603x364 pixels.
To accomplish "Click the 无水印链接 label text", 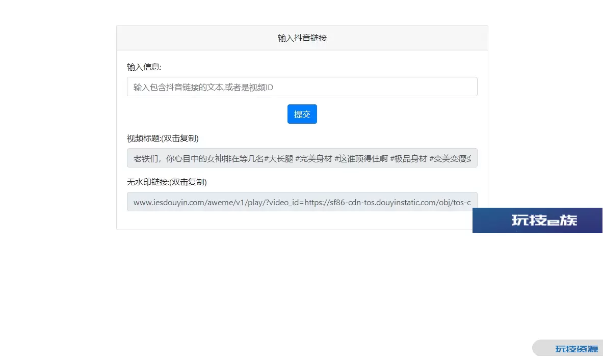I will (148, 182).
